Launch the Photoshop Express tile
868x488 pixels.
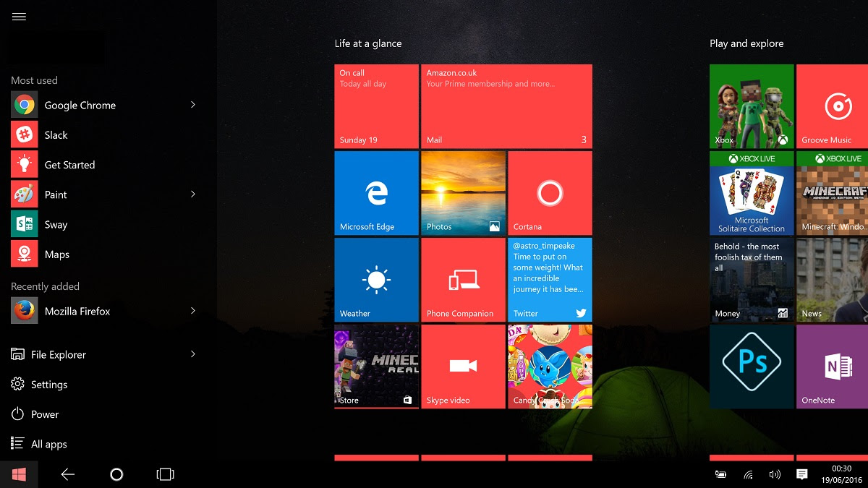point(752,367)
